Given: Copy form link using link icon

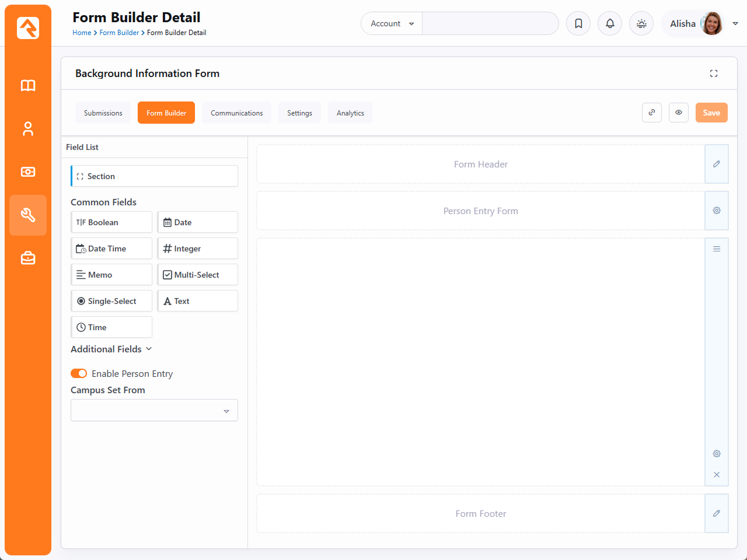Looking at the screenshot, I should 652,113.
